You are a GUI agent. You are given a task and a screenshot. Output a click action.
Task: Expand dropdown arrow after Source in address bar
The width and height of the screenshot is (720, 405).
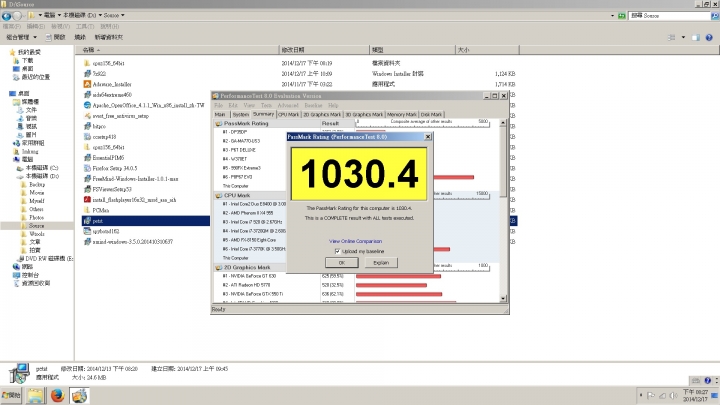tap(123, 16)
